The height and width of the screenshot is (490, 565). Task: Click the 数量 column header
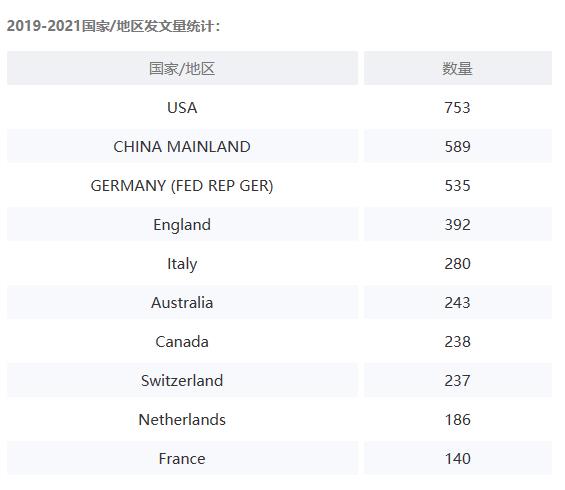click(458, 68)
